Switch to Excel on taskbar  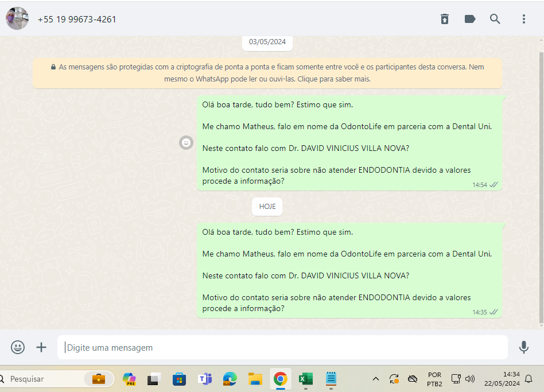click(x=306, y=379)
